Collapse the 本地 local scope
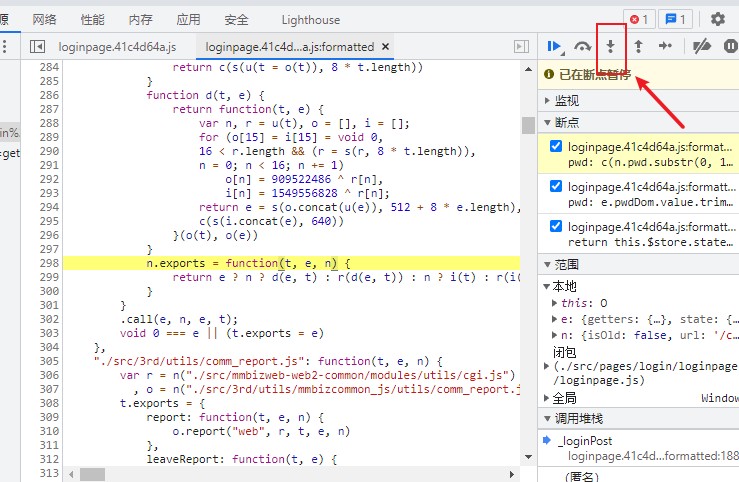The height and width of the screenshot is (482, 739). (x=546, y=286)
